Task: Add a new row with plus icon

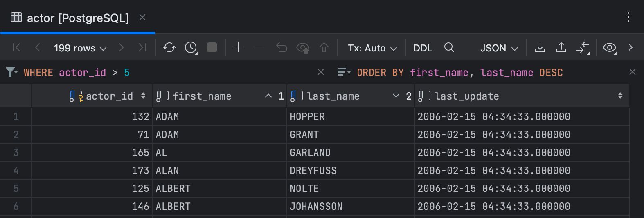Action: coord(239,47)
